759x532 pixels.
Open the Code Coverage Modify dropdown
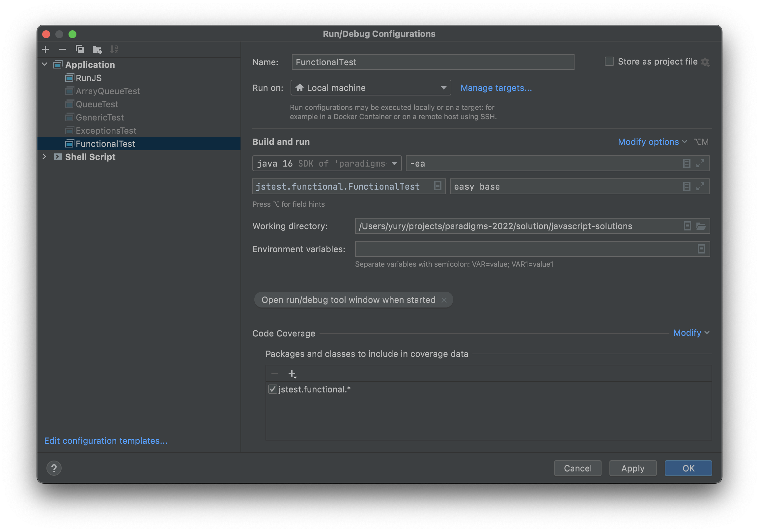point(691,333)
